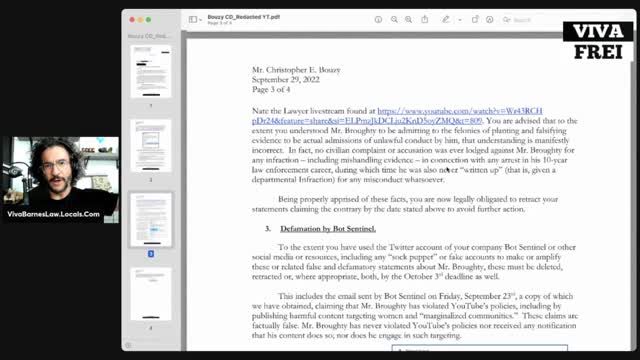Open page 2 thumbnail in sidebar
The height and width of the screenshot is (360, 640).
point(151,146)
